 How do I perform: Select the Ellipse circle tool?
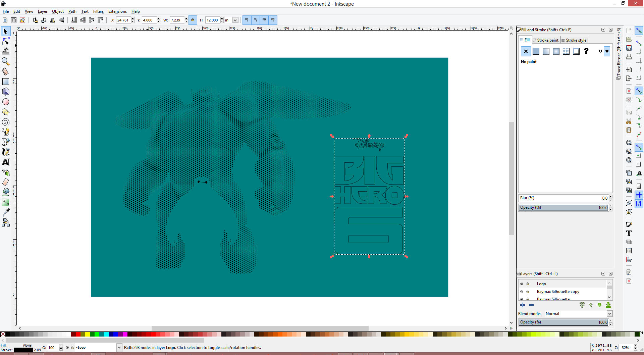point(6,102)
